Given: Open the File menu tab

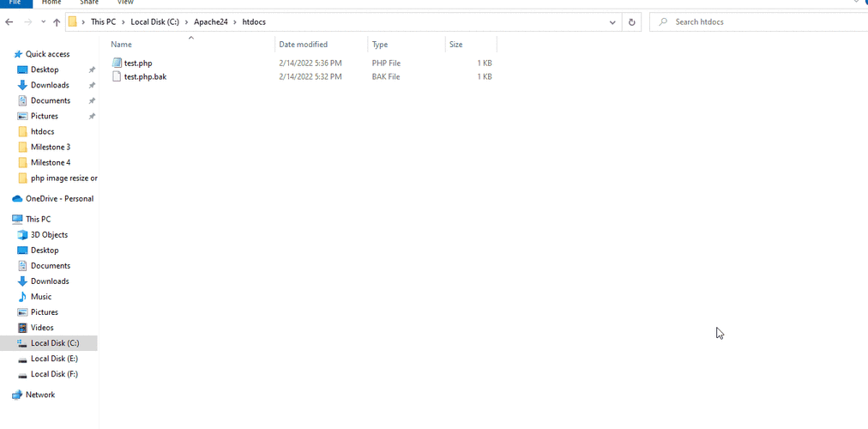Looking at the screenshot, I should (15, 3).
